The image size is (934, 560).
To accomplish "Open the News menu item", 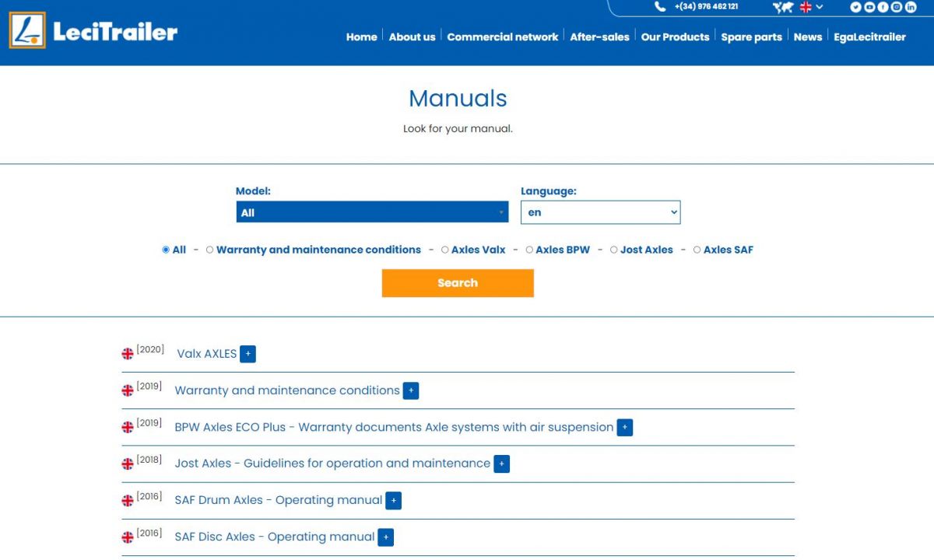I will click(808, 37).
